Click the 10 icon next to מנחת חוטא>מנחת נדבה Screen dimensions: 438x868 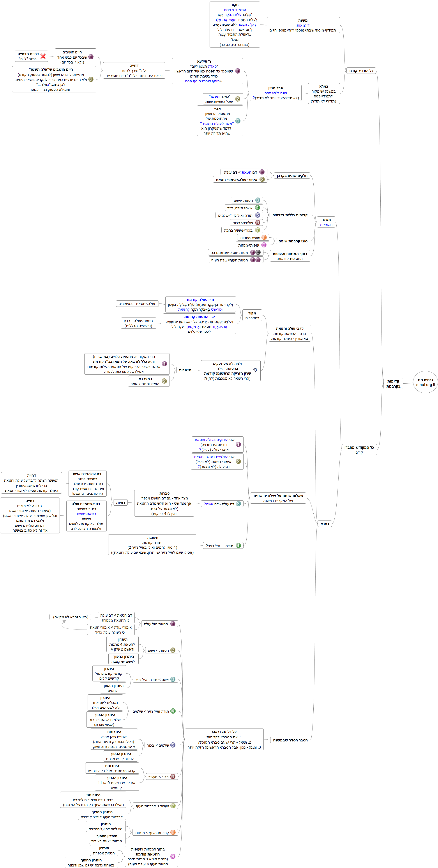(255, 252)
